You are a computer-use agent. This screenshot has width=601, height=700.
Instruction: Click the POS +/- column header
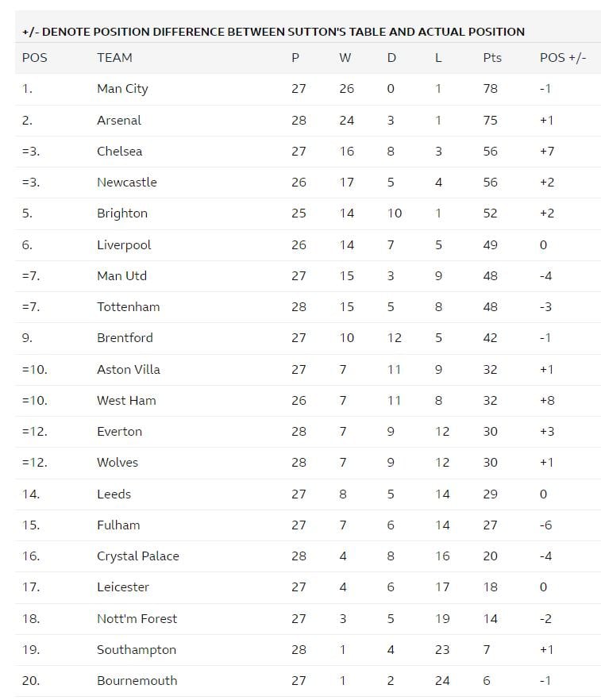coord(563,58)
